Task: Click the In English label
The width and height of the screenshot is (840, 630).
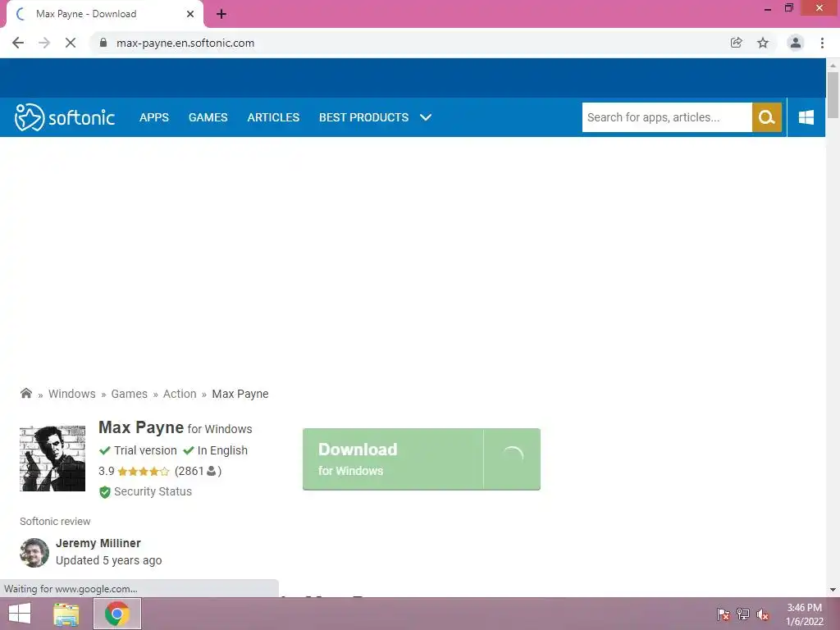Action: pyautogui.click(x=222, y=450)
